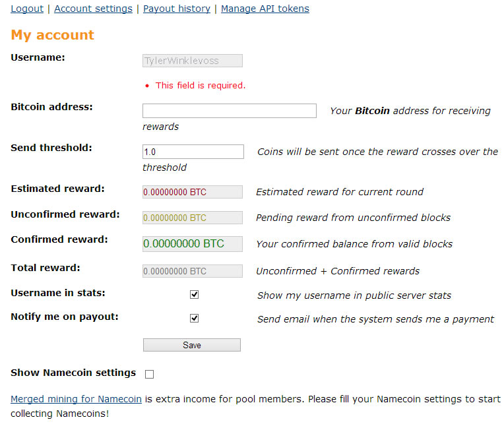
Task: Click the Total reward field
Action: [x=193, y=270]
